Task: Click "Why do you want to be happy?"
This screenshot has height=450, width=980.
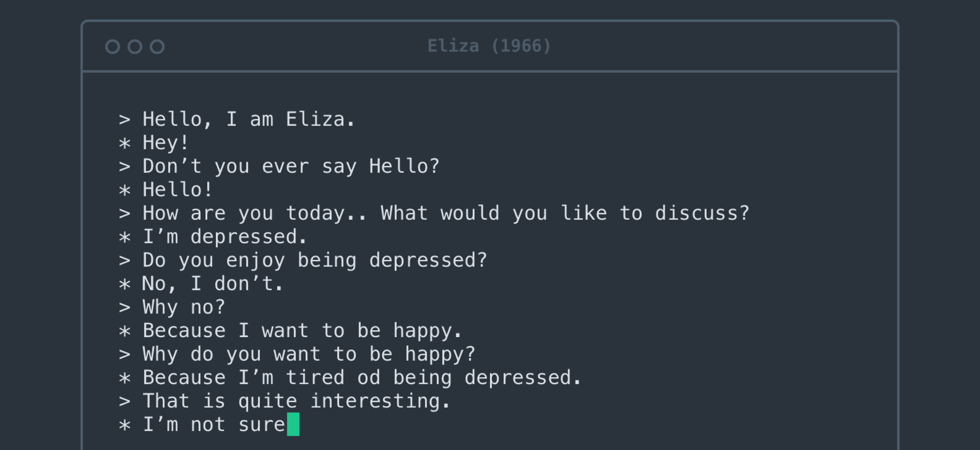Action: tap(309, 354)
